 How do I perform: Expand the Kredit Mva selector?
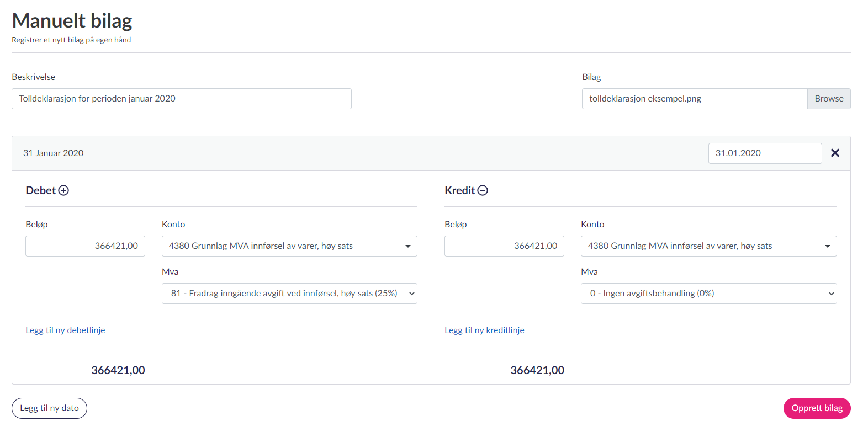708,294
